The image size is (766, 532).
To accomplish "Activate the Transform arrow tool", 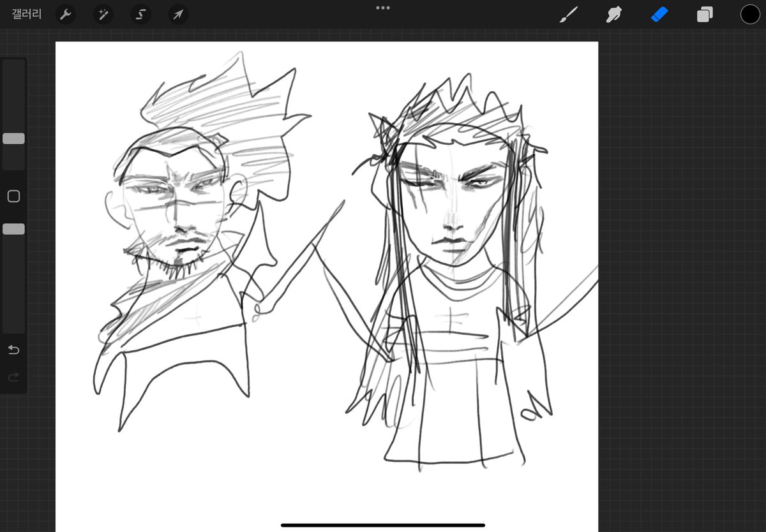I will tap(178, 14).
